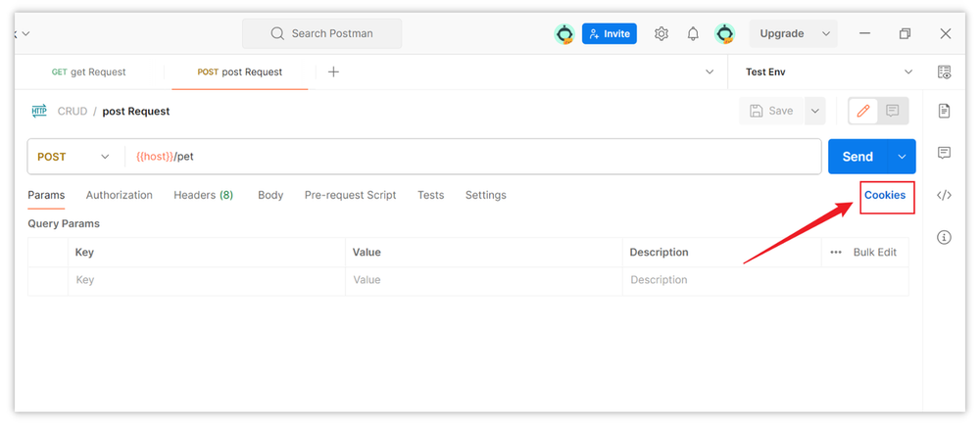Add a new request tab with plus icon
Screen dimensions: 980x425
pos(333,71)
